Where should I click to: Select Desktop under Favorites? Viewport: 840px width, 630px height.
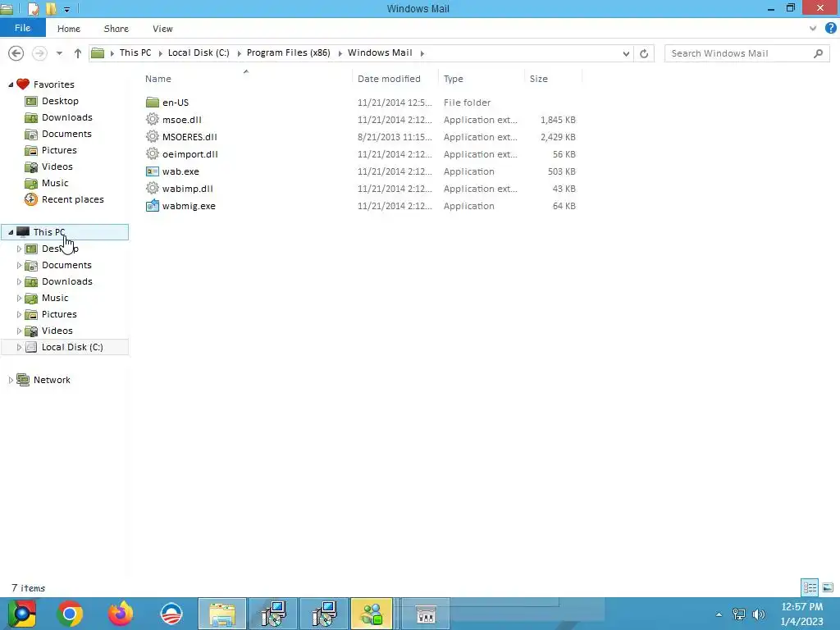[x=60, y=101]
